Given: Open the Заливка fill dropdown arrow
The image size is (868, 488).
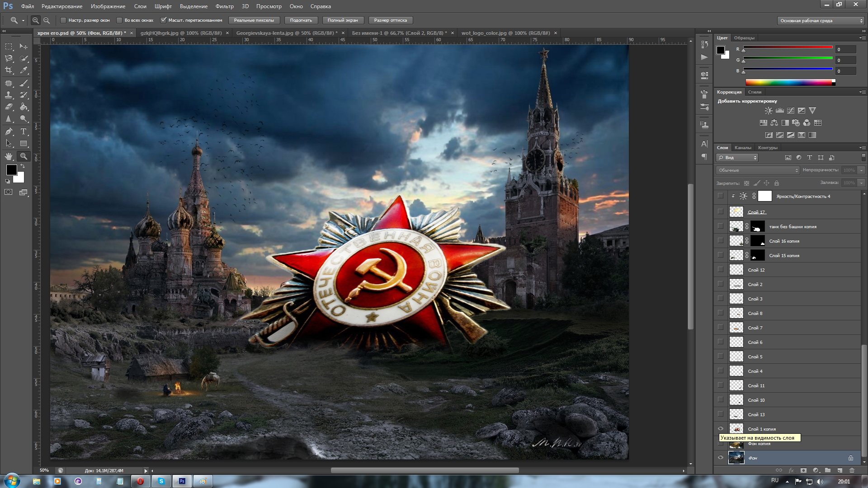Looking at the screenshot, I should click(x=861, y=183).
